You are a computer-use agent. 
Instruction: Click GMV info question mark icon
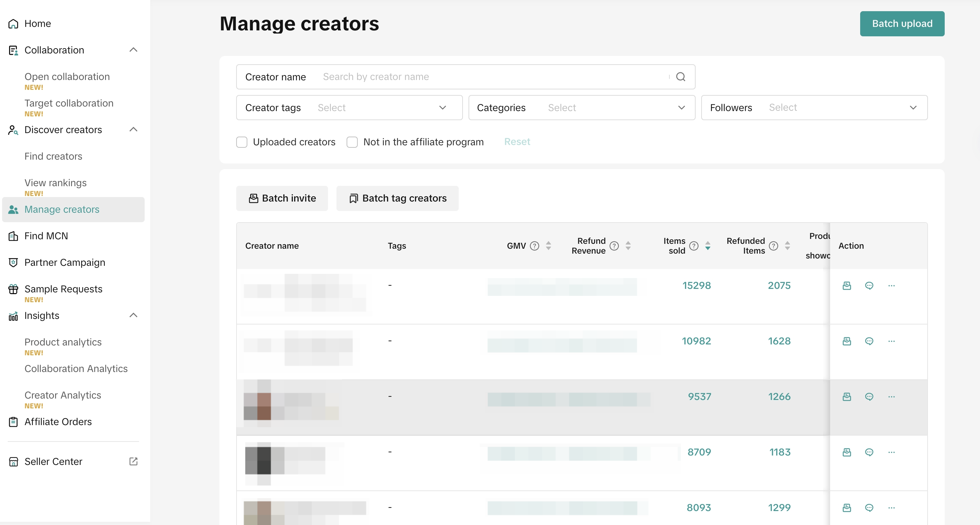pos(535,246)
